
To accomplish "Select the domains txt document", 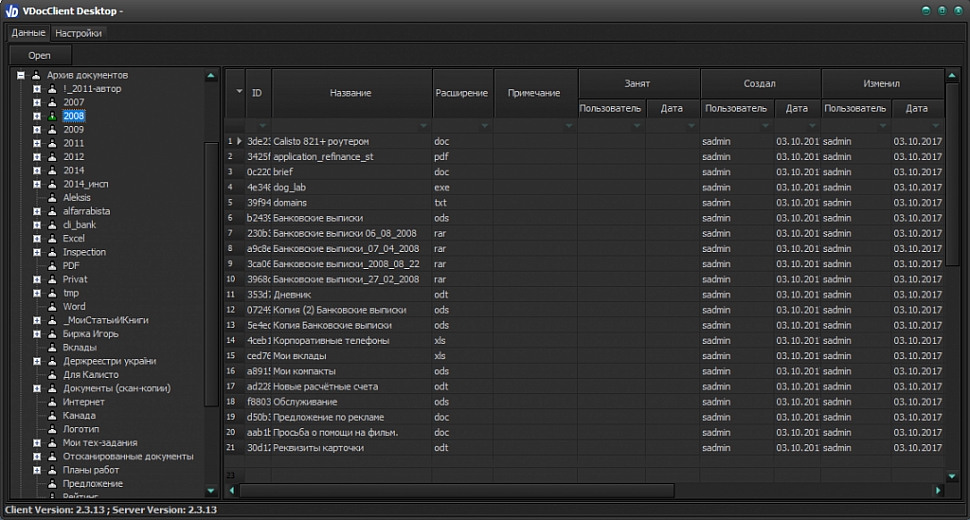I will pyautogui.click(x=584, y=203).
